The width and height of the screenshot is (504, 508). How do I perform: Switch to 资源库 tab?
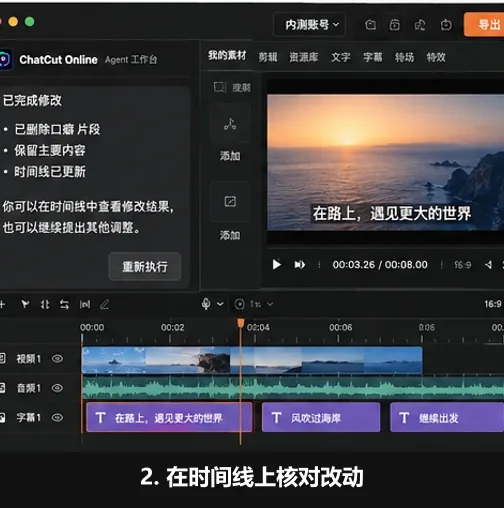303,57
